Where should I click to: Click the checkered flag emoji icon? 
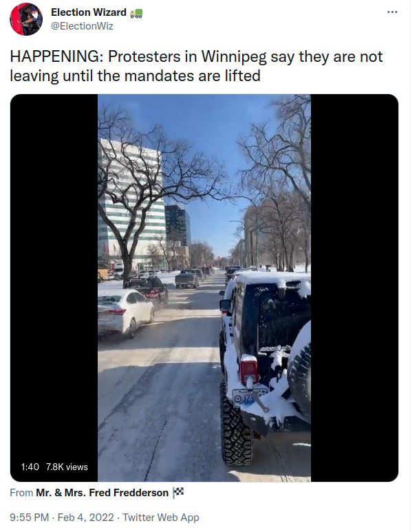pyautogui.click(x=178, y=492)
